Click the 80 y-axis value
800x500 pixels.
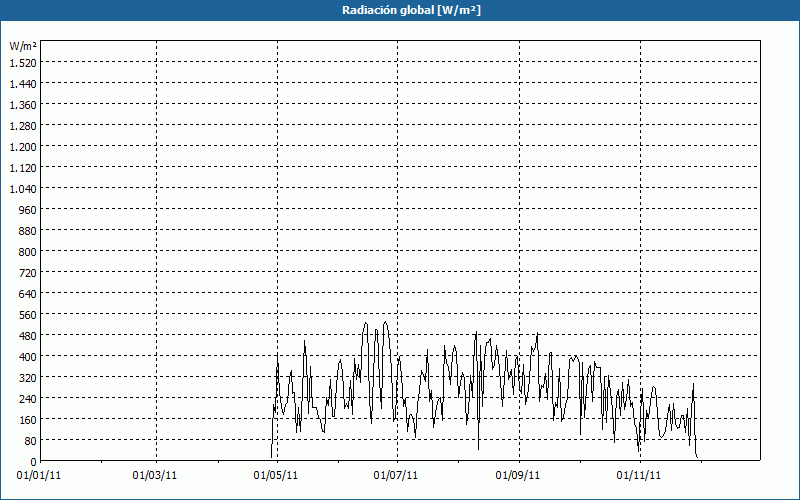click(x=32, y=441)
